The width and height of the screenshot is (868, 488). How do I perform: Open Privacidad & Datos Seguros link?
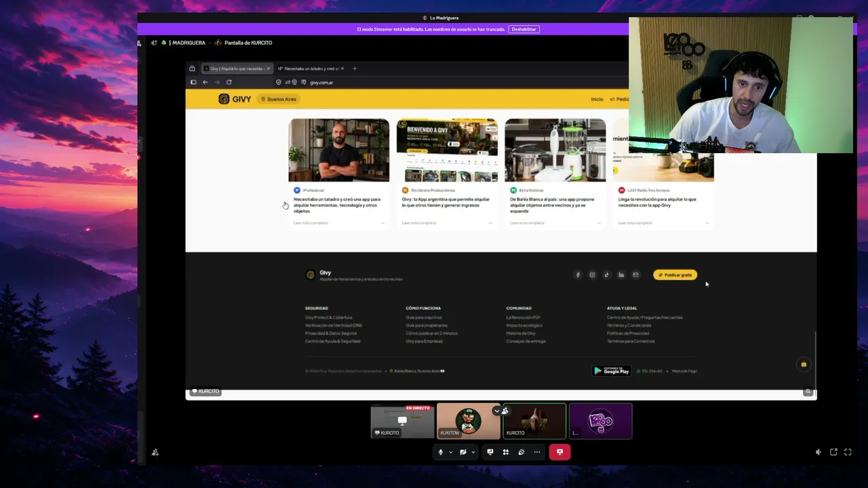(x=331, y=333)
